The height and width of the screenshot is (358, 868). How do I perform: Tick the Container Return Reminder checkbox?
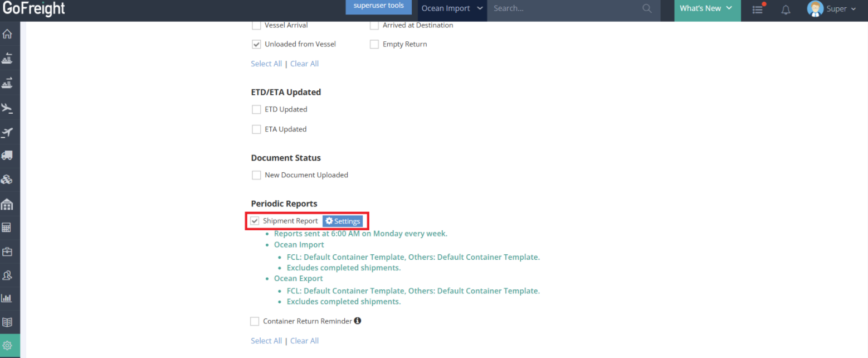tap(255, 321)
